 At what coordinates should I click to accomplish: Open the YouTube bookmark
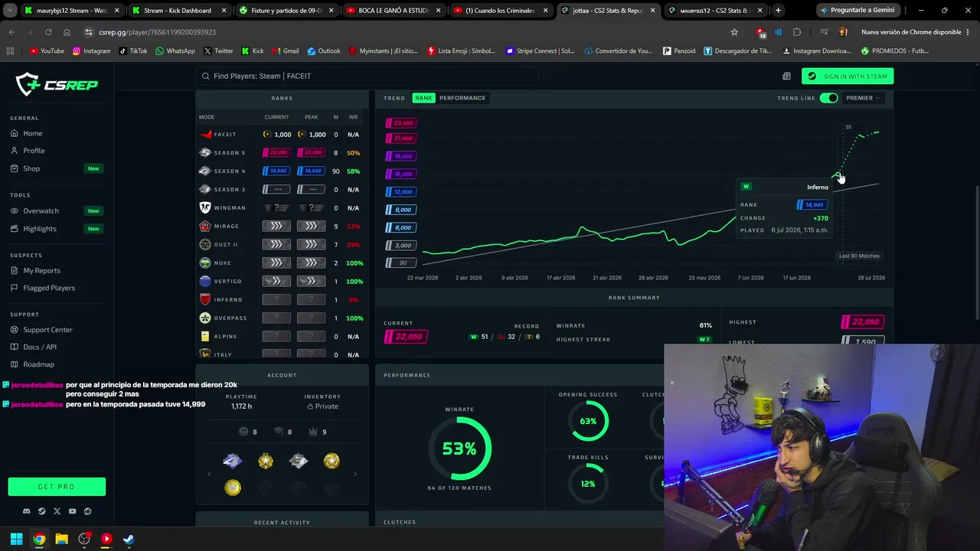tap(47, 51)
